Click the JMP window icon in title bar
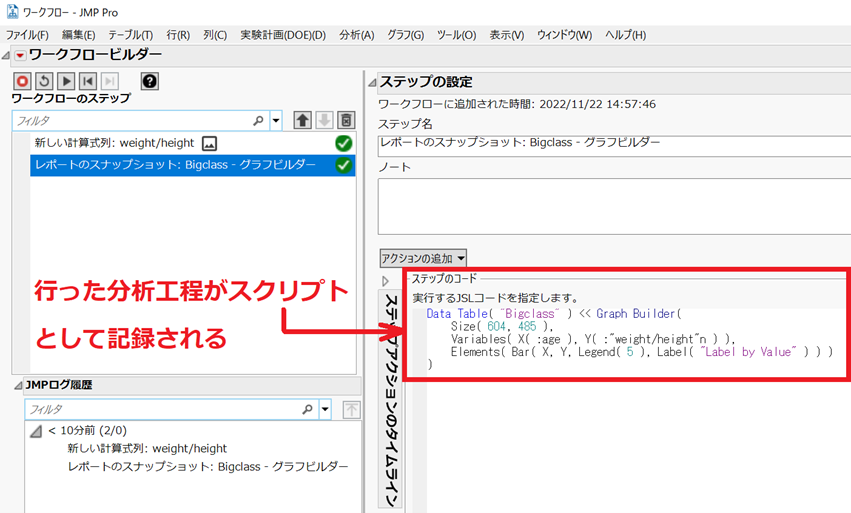Screen dimensions: 851x513 point(12,12)
